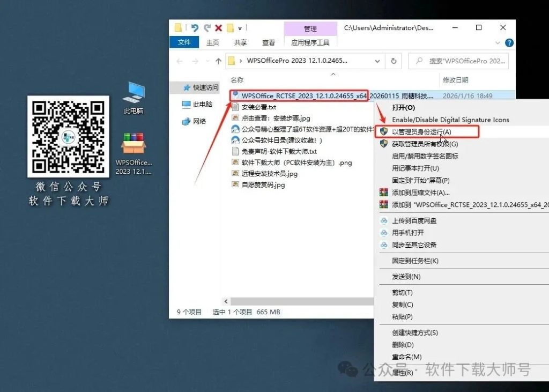Click the red X delete icon in toolbar
This screenshot has width=549, height=392.
click(218, 28)
